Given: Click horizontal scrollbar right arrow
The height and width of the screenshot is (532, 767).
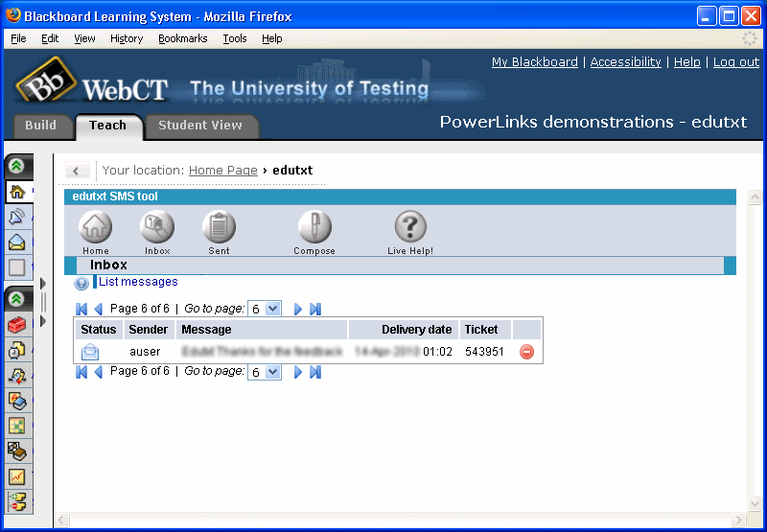Looking at the screenshot, I should click(738, 520).
